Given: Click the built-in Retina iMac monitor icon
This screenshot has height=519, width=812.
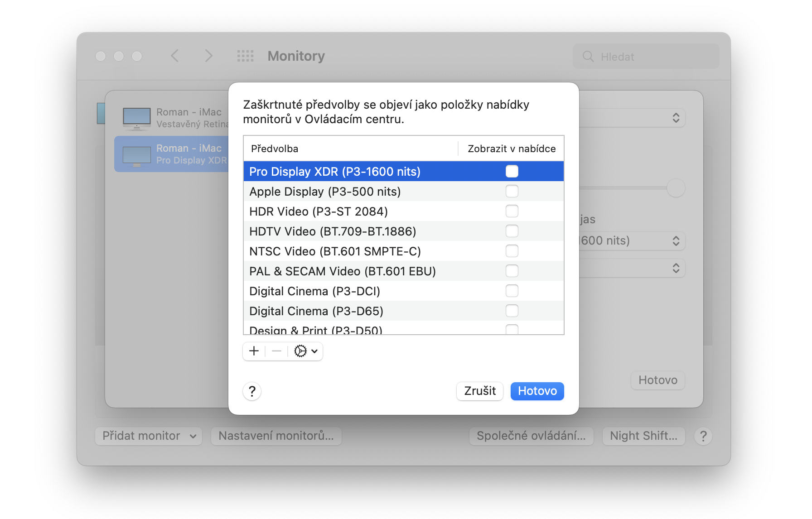Looking at the screenshot, I should click(x=137, y=118).
